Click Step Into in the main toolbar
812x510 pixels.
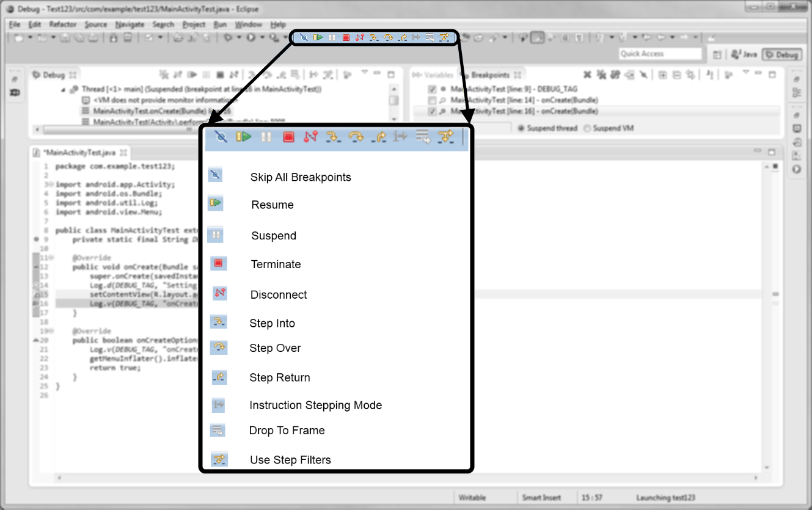coord(374,38)
